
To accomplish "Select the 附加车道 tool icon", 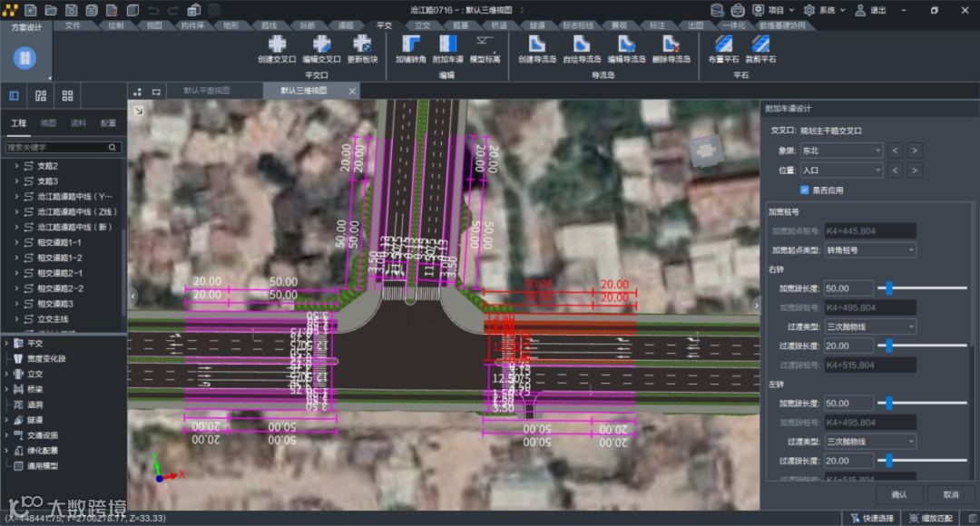I will pos(447,44).
